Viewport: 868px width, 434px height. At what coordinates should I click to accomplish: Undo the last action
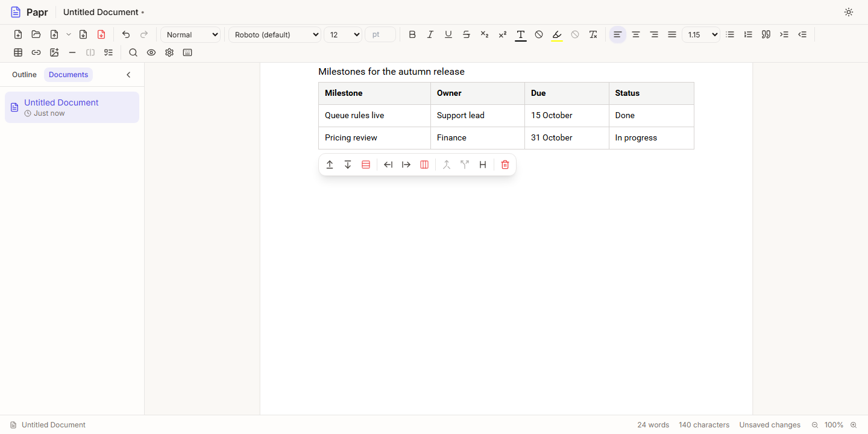(x=126, y=34)
